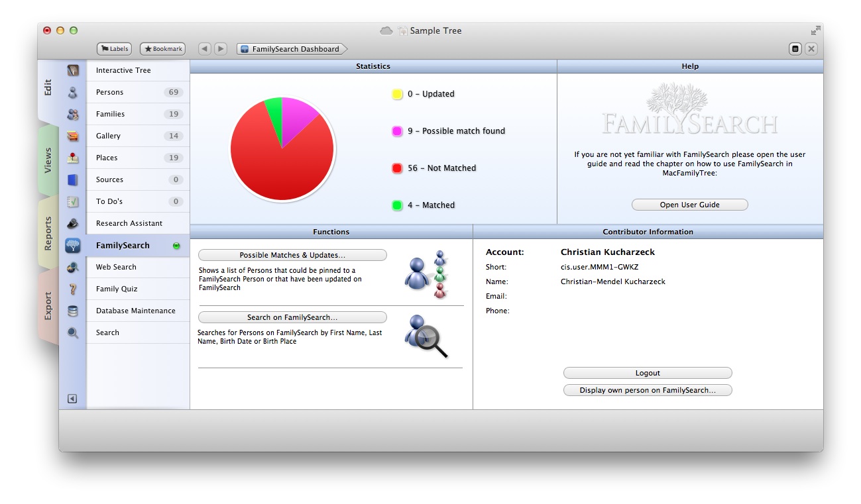
Task: Switch to the Views tab
Action: point(48,160)
